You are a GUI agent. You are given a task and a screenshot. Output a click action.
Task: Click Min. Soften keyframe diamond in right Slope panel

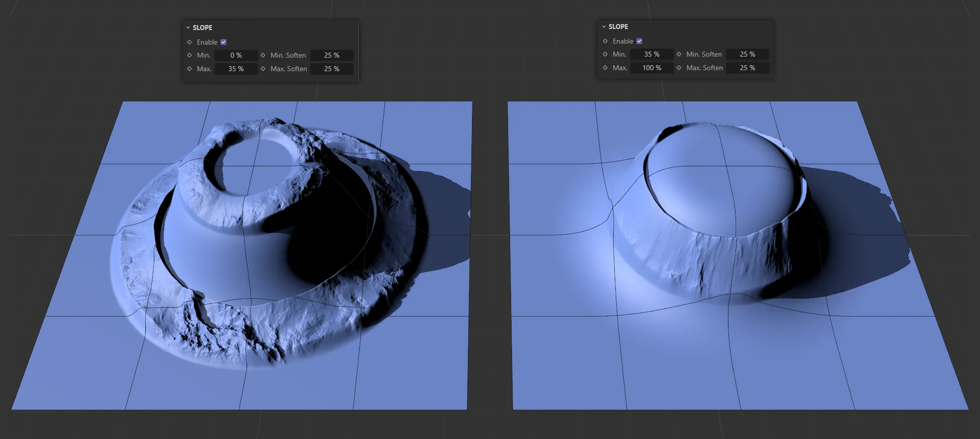679,54
